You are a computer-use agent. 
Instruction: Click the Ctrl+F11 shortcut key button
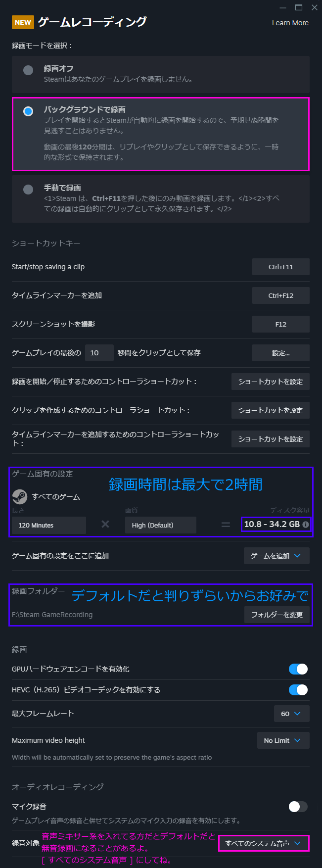[280, 267]
